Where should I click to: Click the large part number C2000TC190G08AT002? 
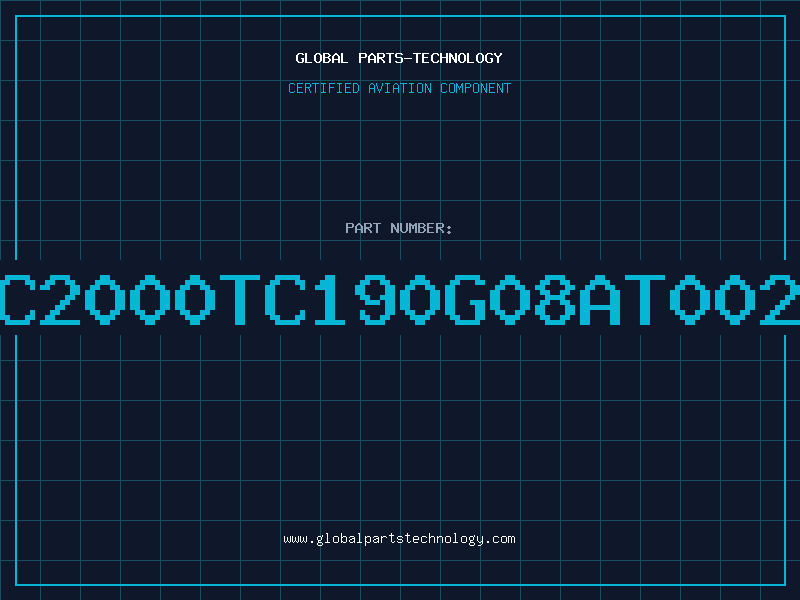tap(400, 299)
